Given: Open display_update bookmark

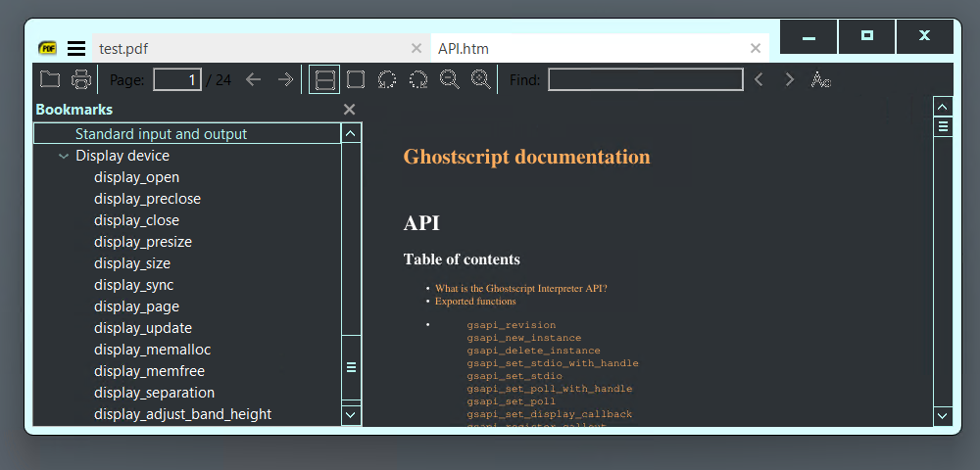Looking at the screenshot, I should pos(143,328).
